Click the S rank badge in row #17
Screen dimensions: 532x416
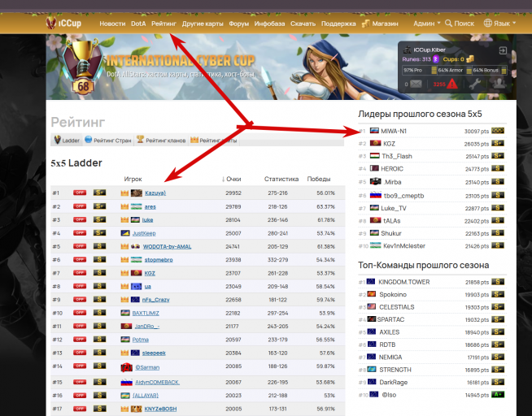coord(99,408)
